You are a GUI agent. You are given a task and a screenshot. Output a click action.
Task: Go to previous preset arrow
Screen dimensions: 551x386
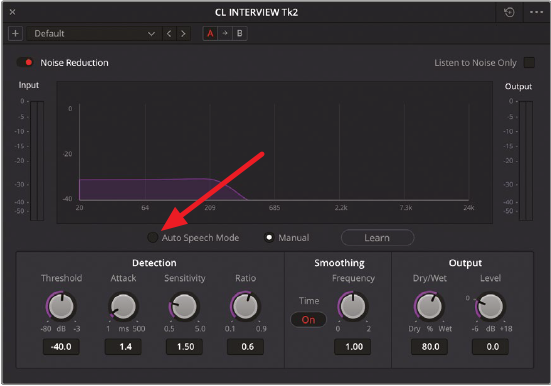click(169, 34)
